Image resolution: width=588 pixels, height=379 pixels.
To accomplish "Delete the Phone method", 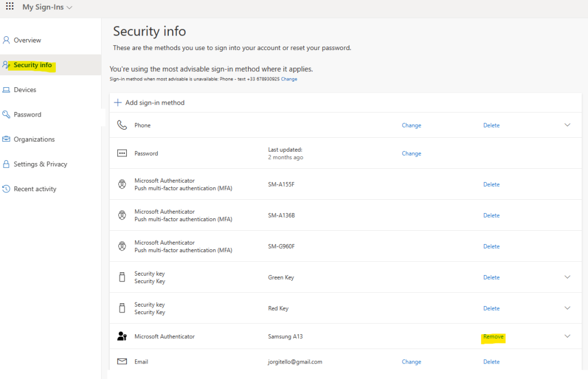I will (492, 125).
